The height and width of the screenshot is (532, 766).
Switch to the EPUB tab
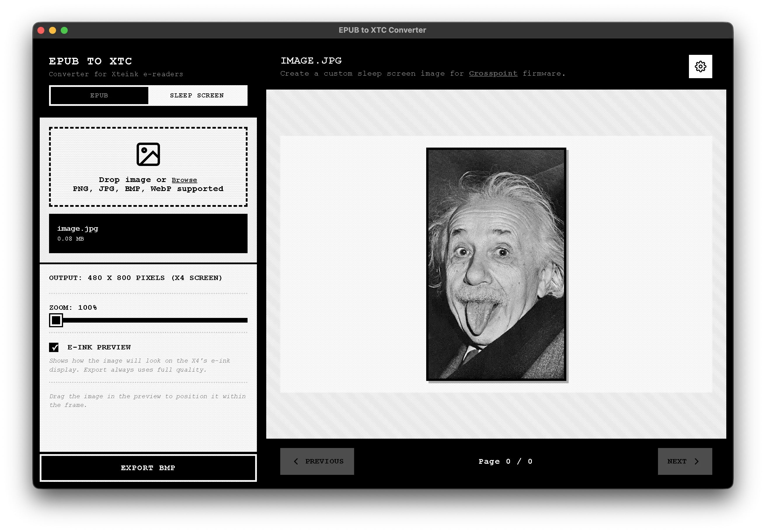[x=99, y=95]
